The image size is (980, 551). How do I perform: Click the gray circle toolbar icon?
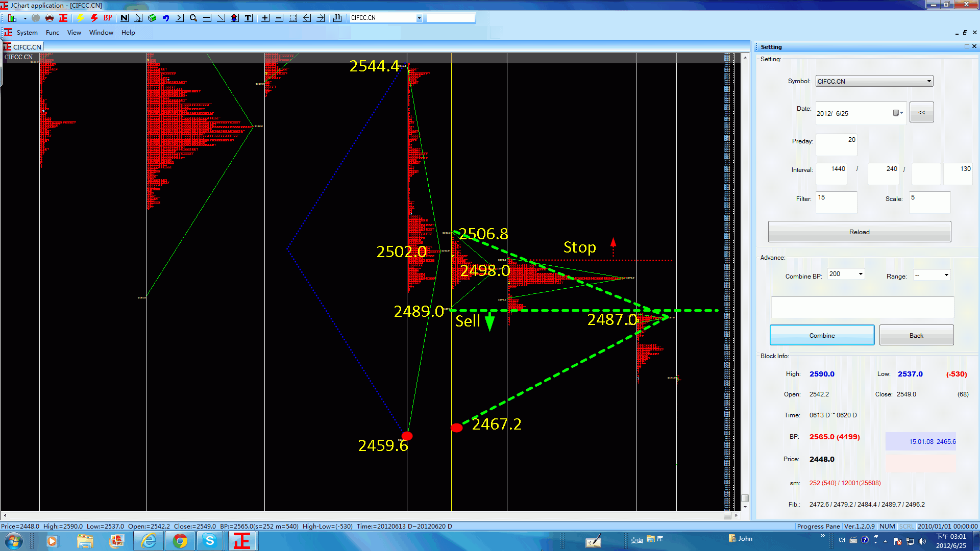pyautogui.click(x=36, y=18)
